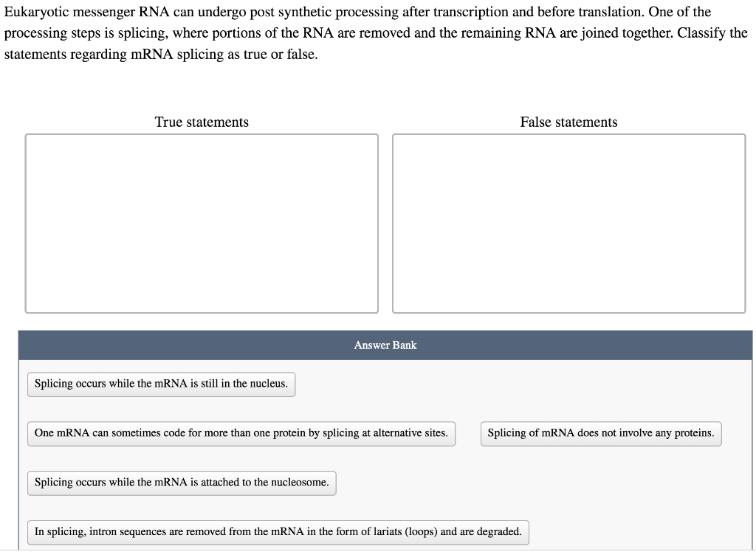756x552 pixels.
Task: Click the empty True statements drop area
Action: (202, 221)
